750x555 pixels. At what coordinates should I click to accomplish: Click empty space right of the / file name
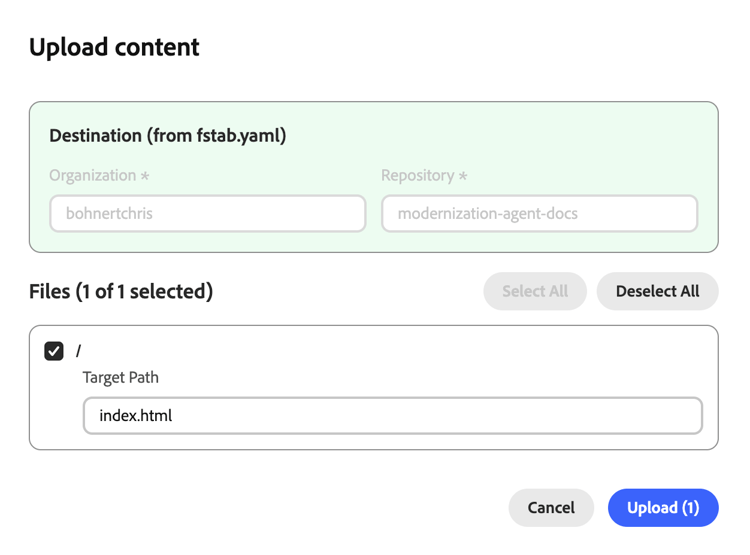[400, 352]
